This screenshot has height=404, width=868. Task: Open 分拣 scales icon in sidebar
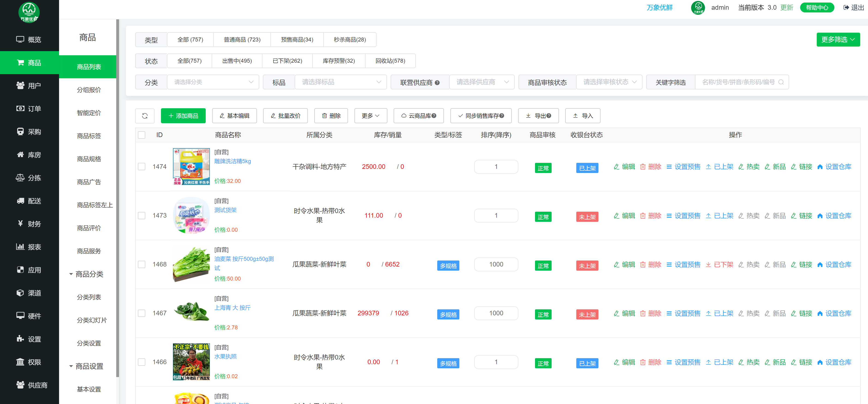[x=20, y=178]
